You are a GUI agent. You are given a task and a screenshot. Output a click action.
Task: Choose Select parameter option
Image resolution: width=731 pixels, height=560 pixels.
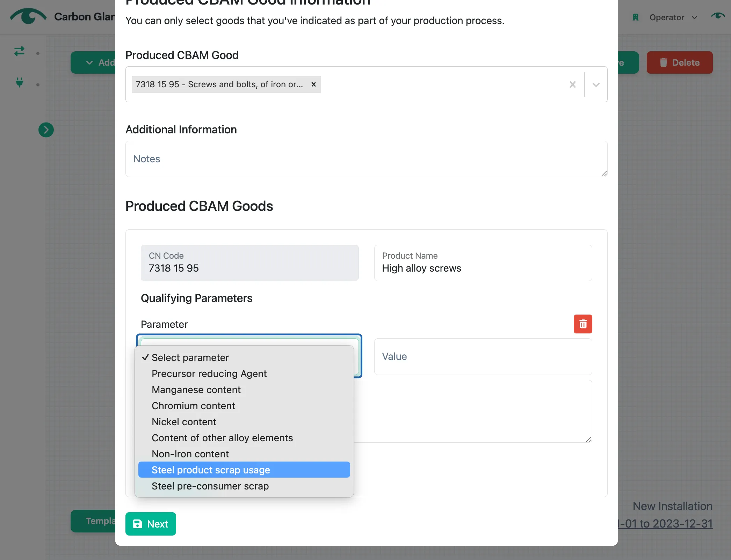[x=244, y=358]
